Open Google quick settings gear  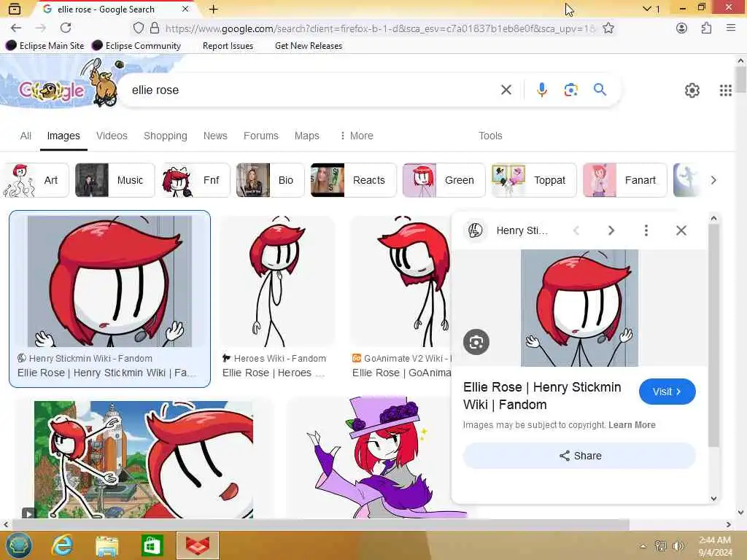[692, 90]
